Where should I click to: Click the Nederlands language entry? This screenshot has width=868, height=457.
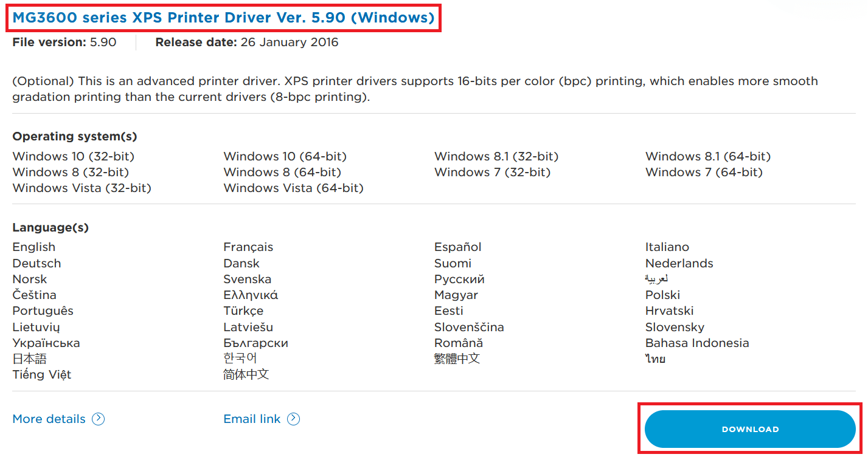679,263
